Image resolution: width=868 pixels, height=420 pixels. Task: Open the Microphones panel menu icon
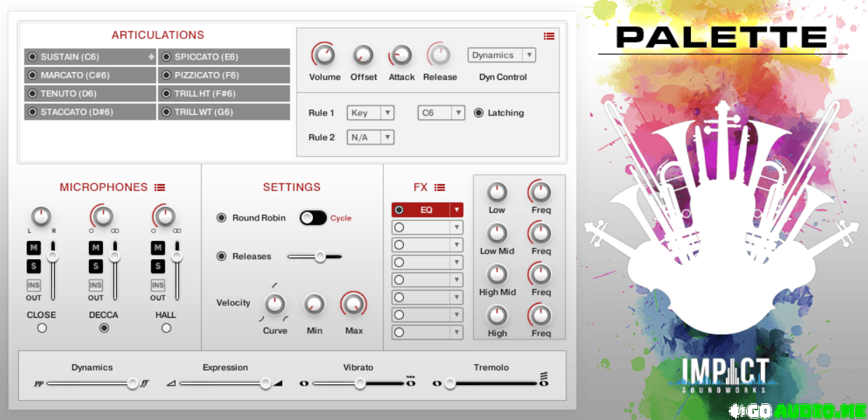(x=160, y=188)
